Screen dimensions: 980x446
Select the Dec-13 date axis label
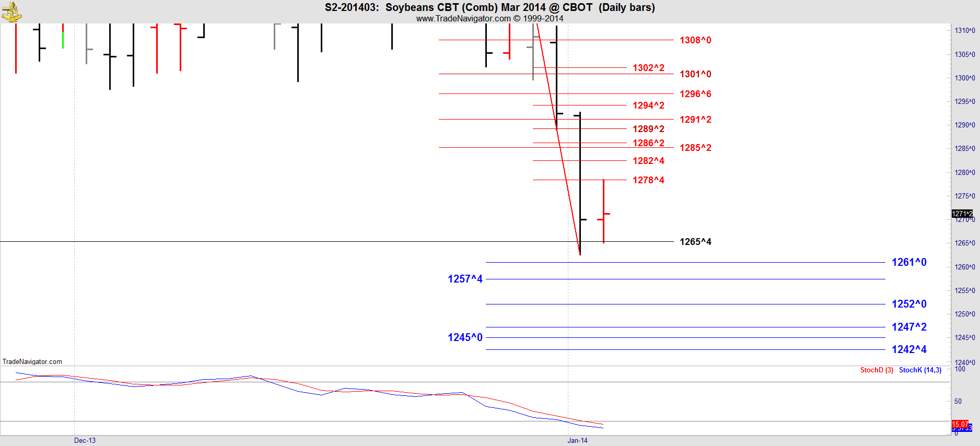(85, 440)
